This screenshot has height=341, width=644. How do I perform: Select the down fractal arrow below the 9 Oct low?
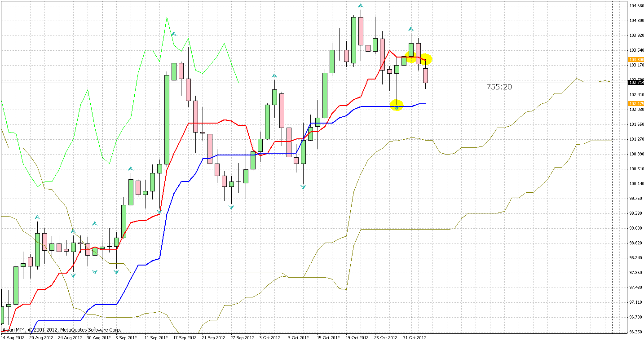point(303,186)
